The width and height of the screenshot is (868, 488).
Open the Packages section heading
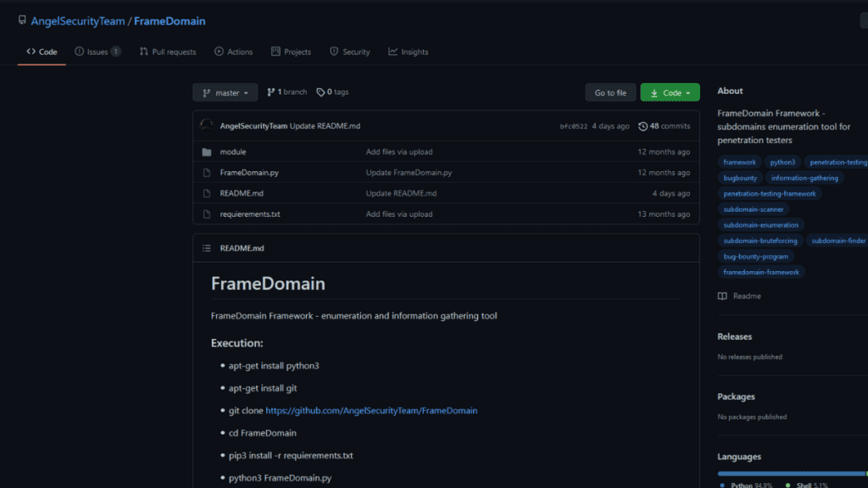736,396
